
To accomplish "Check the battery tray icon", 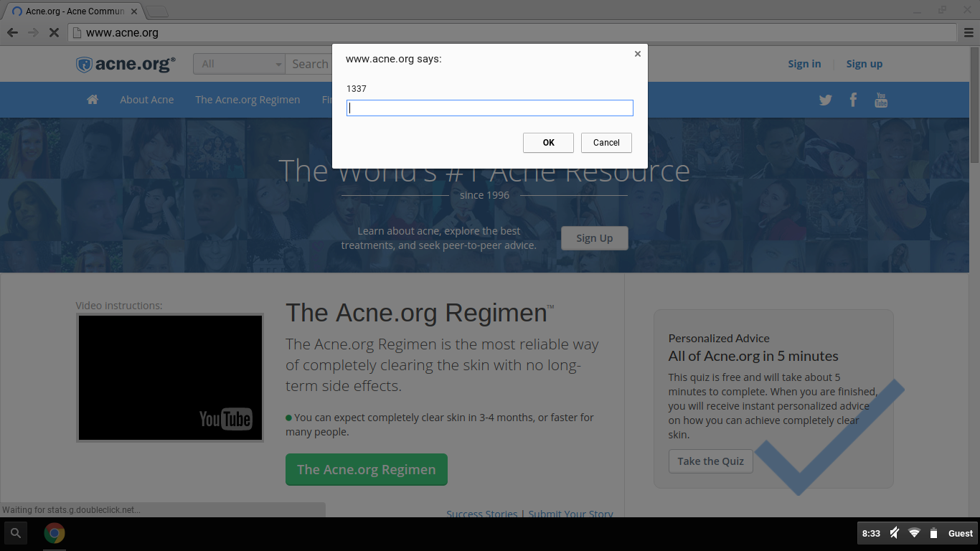I will coord(933,533).
